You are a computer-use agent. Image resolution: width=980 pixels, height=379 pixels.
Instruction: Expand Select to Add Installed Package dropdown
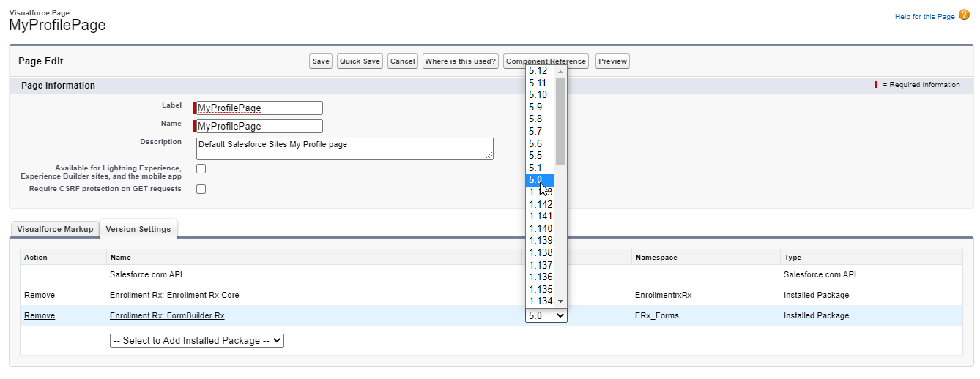click(196, 341)
